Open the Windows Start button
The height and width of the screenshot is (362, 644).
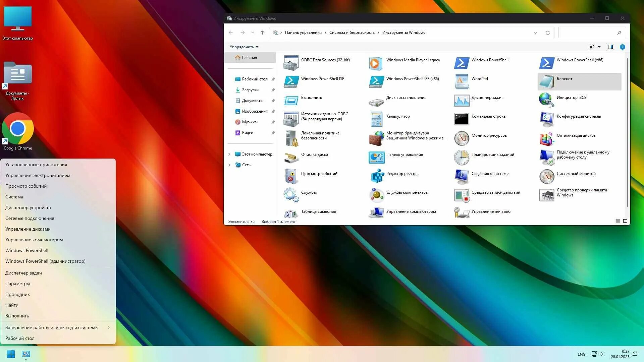tap(11, 354)
